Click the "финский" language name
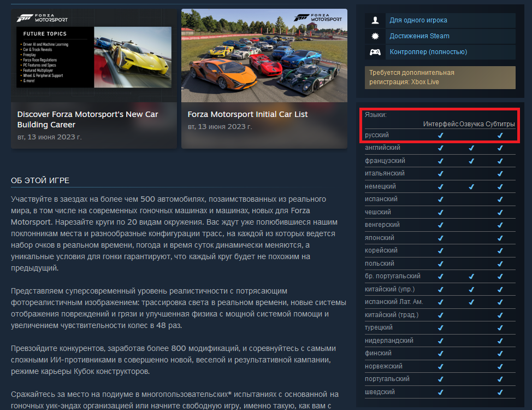Viewport: 532px width, 410px height. click(x=378, y=353)
